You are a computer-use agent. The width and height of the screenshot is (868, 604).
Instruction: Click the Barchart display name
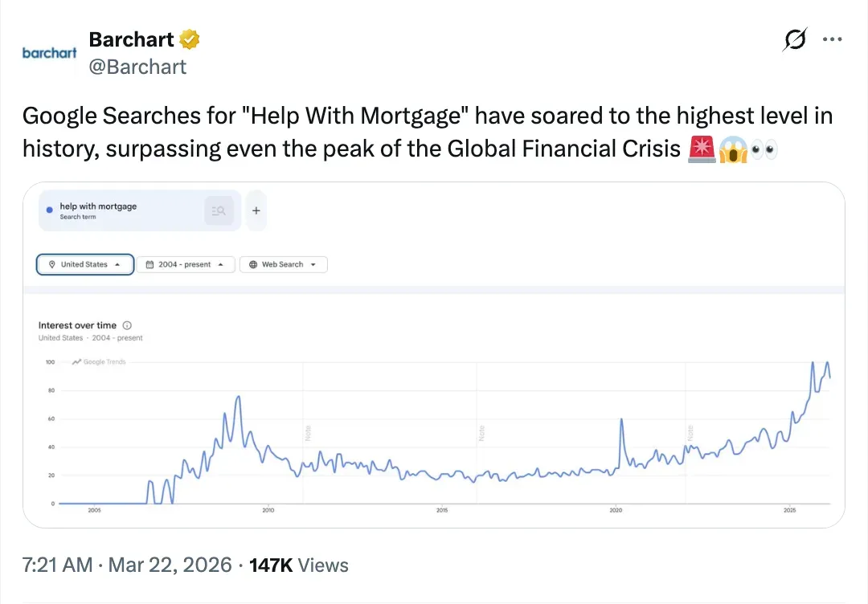[131, 39]
